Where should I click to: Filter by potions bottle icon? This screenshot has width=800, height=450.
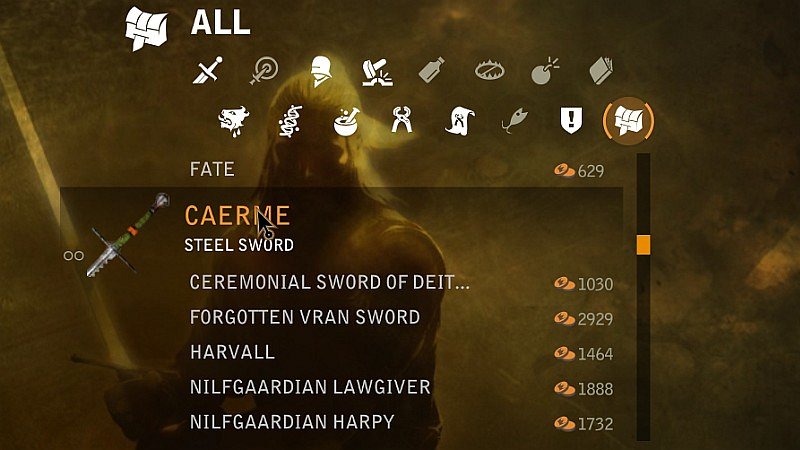click(432, 70)
